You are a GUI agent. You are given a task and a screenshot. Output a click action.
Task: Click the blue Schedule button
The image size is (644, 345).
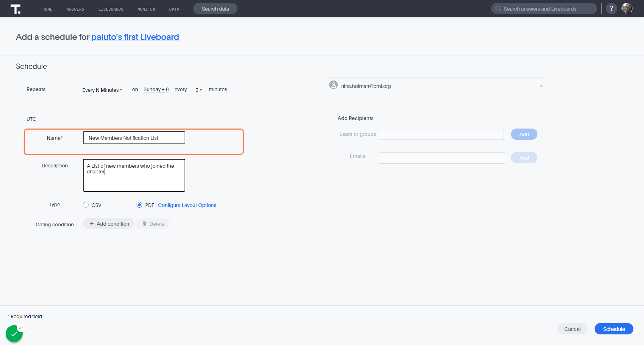[614, 329]
